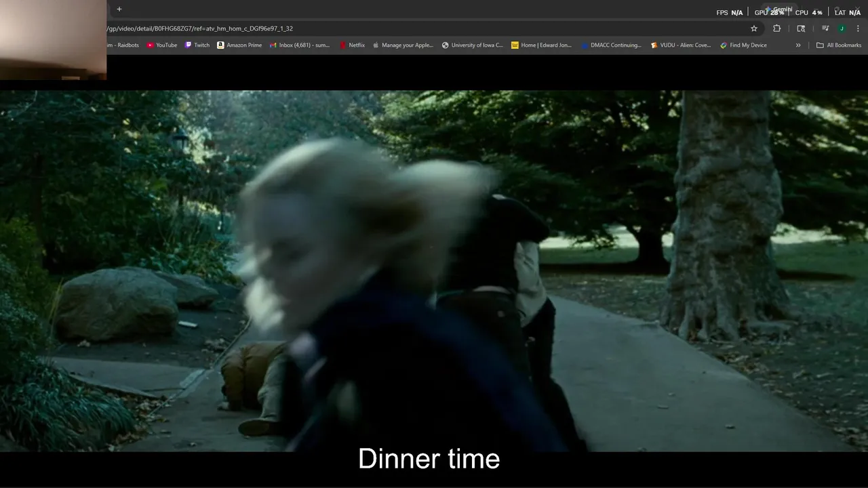Click the LAT latency readout
This screenshot has width=868, height=488.
[848, 12]
